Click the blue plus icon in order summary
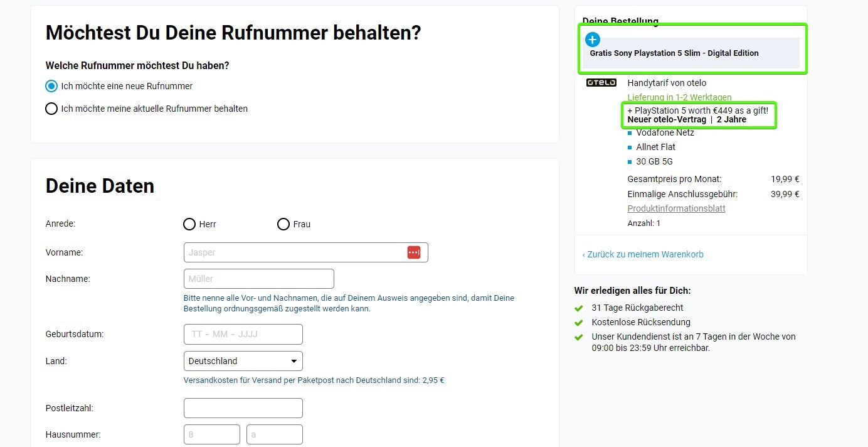This screenshot has width=868, height=447. [593, 40]
